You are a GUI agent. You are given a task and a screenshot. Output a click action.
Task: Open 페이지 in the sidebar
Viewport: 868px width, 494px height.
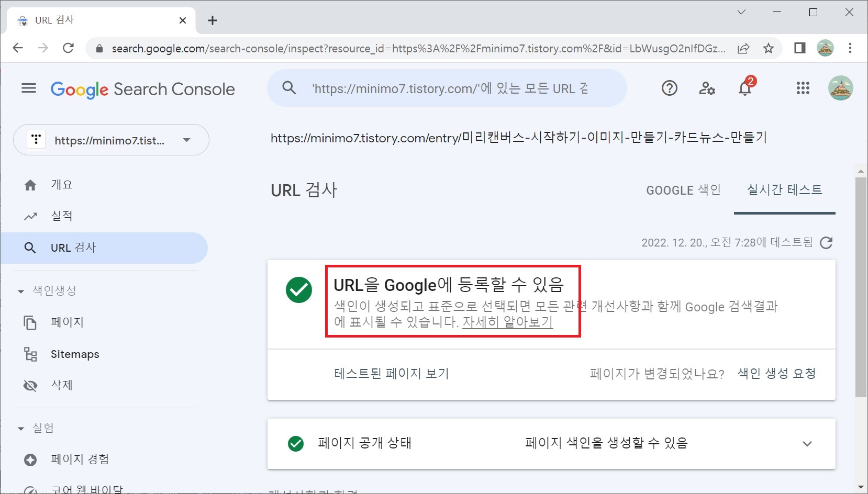(68, 322)
